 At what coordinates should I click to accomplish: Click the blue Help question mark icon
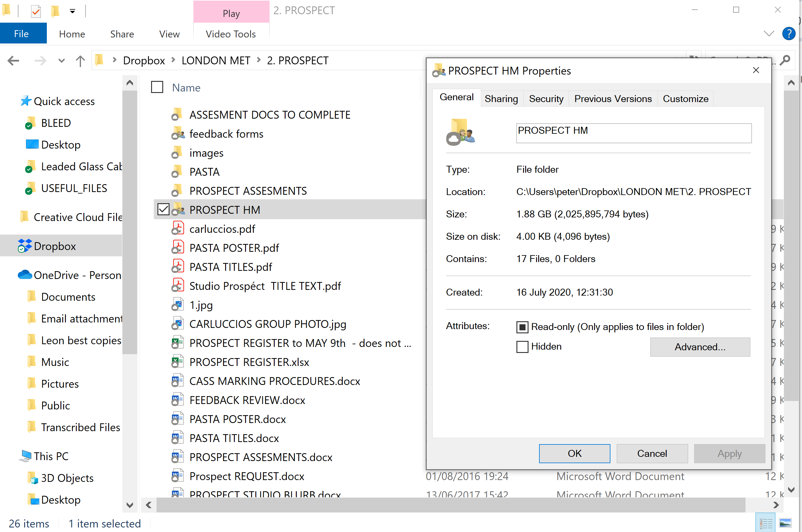click(788, 34)
